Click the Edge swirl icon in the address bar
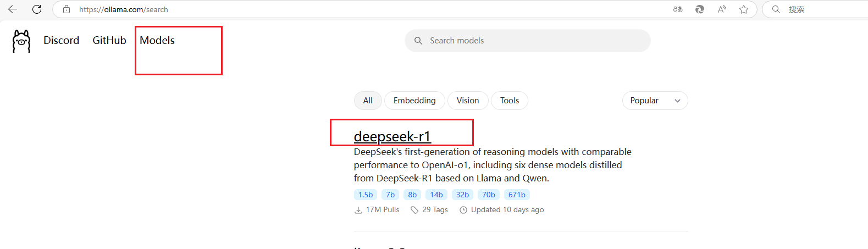The height and width of the screenshot is (249, 868). coord(700,9)
